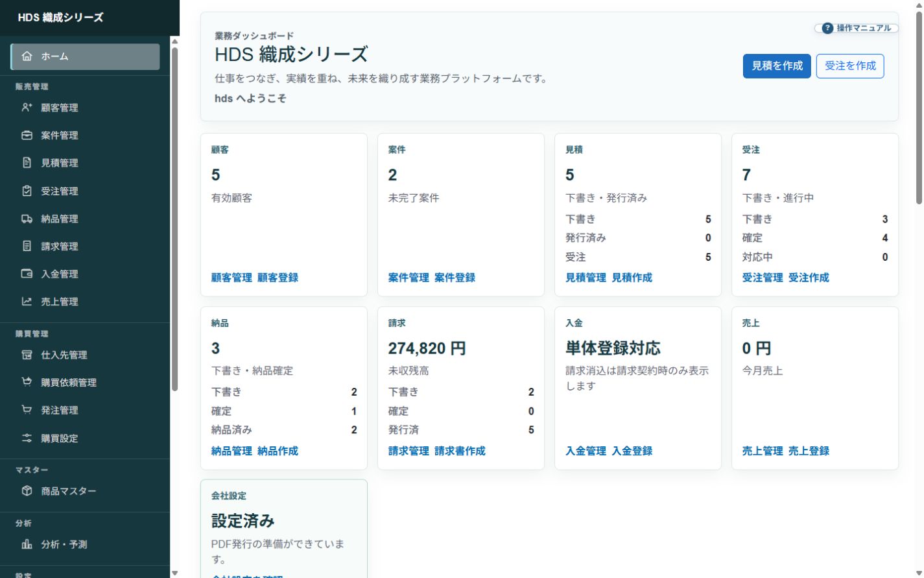Click the home icon beside ホーム
Screen dimensions: 924x578
pos(27,56)
